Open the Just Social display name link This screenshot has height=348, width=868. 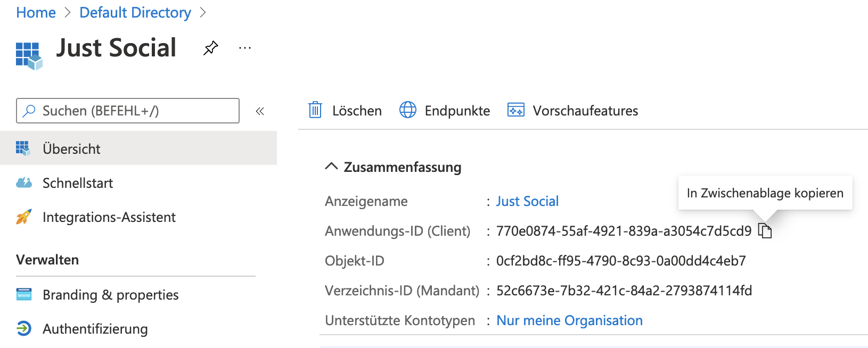coord(527,201)
